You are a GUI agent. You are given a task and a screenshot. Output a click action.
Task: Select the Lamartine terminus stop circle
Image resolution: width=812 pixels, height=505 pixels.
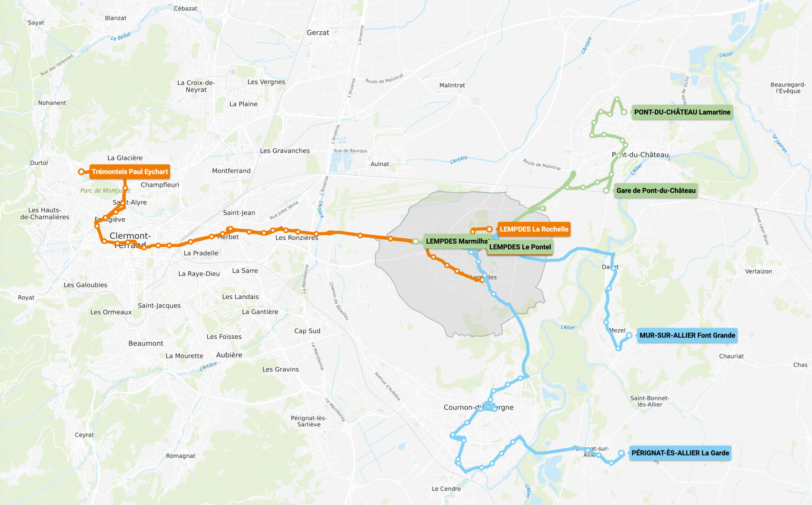624,112
